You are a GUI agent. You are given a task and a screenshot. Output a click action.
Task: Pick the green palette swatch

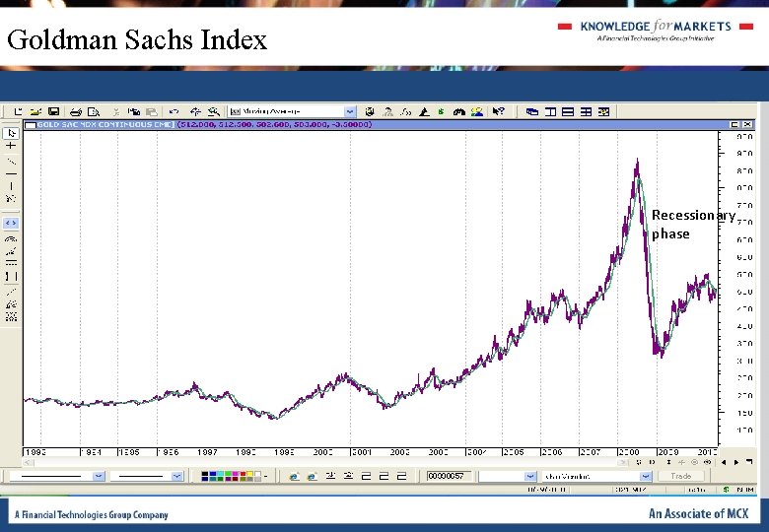(228, 476)
